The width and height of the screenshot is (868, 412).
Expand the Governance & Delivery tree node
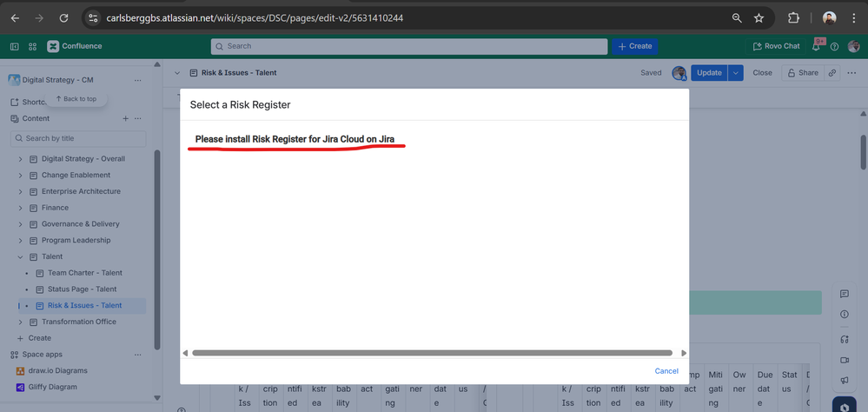21,224
